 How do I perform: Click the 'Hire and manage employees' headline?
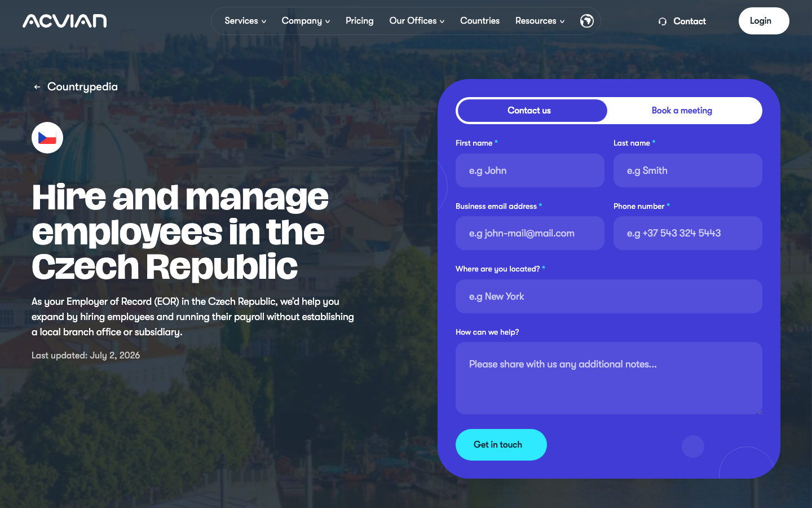click(x=180, y=232)
